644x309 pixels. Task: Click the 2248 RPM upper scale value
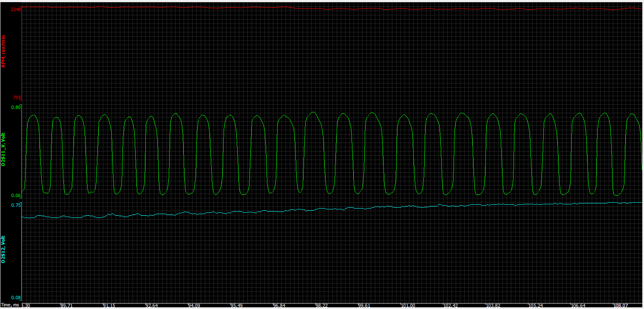[16, 9]
